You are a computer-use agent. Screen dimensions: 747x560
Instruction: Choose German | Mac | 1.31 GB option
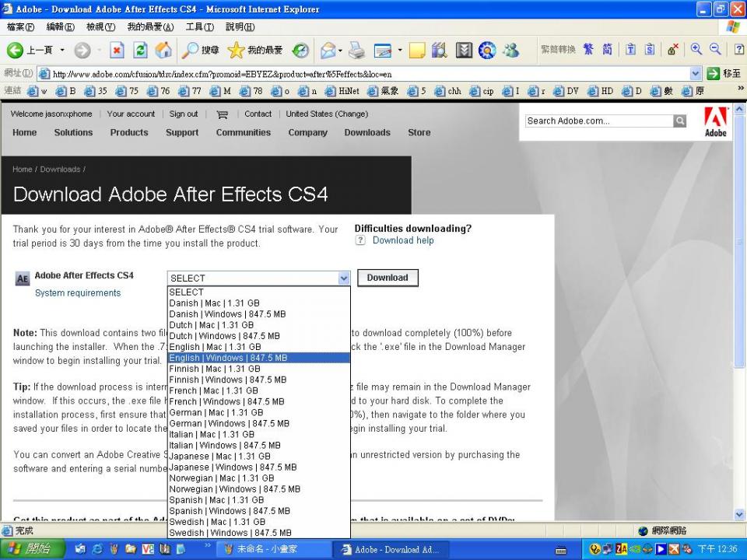pyautogui.click(x=259, y=412)
